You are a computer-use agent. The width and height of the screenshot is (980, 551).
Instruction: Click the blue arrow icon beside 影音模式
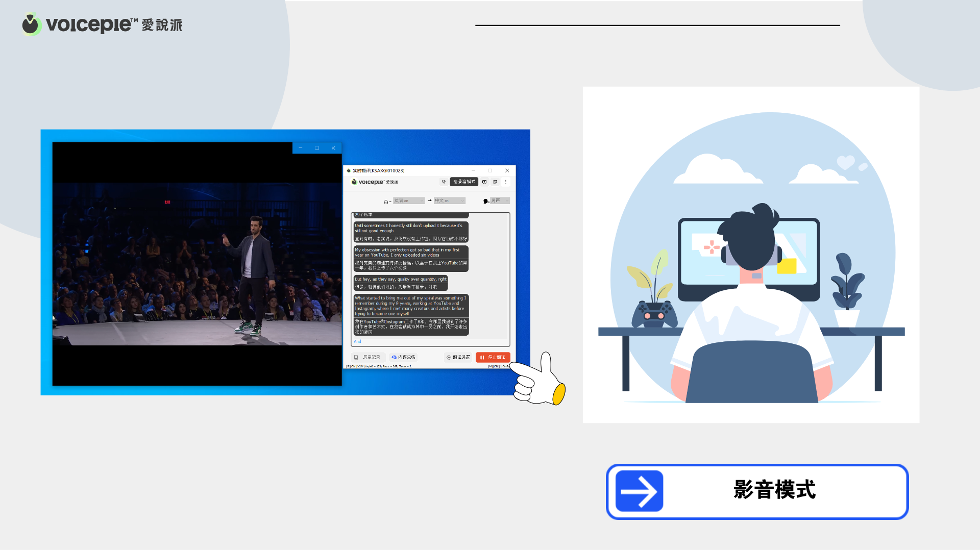pyautogui.click(x=639, y=491)
